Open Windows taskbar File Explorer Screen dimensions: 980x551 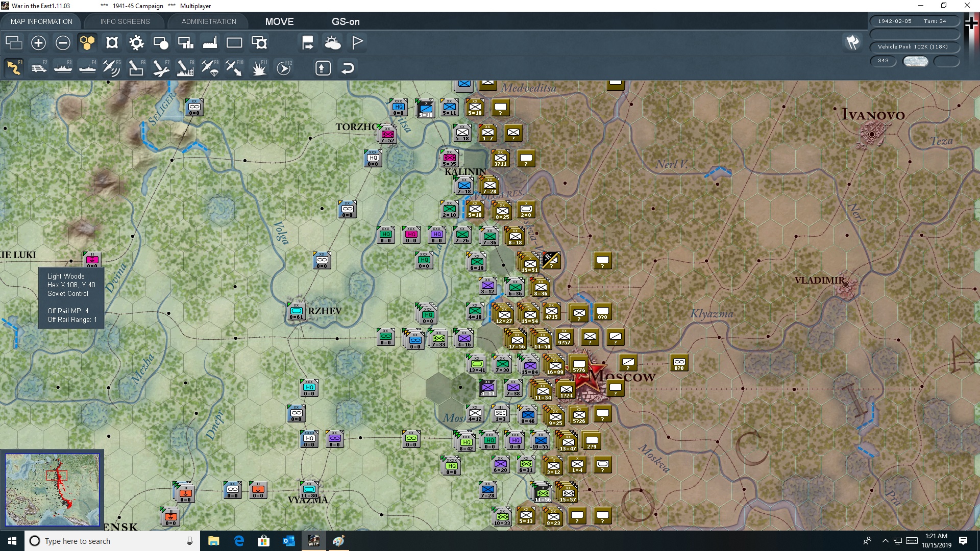(x=213, y=541)
